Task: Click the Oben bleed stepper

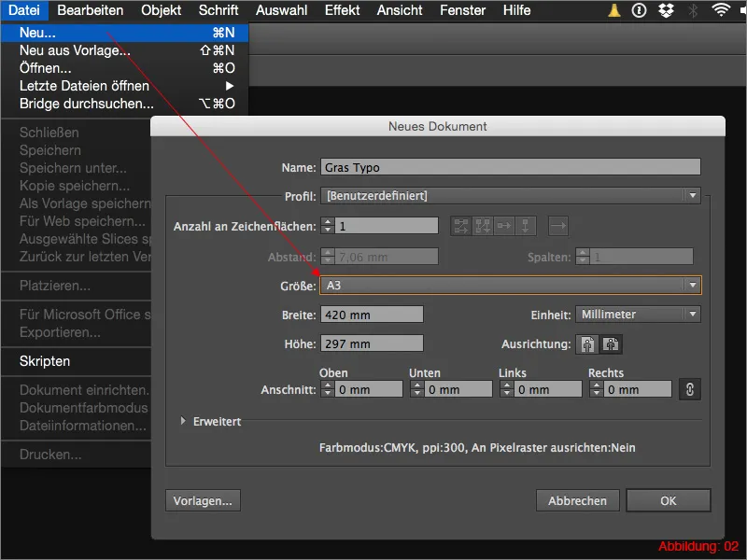Action: [328, 389]
